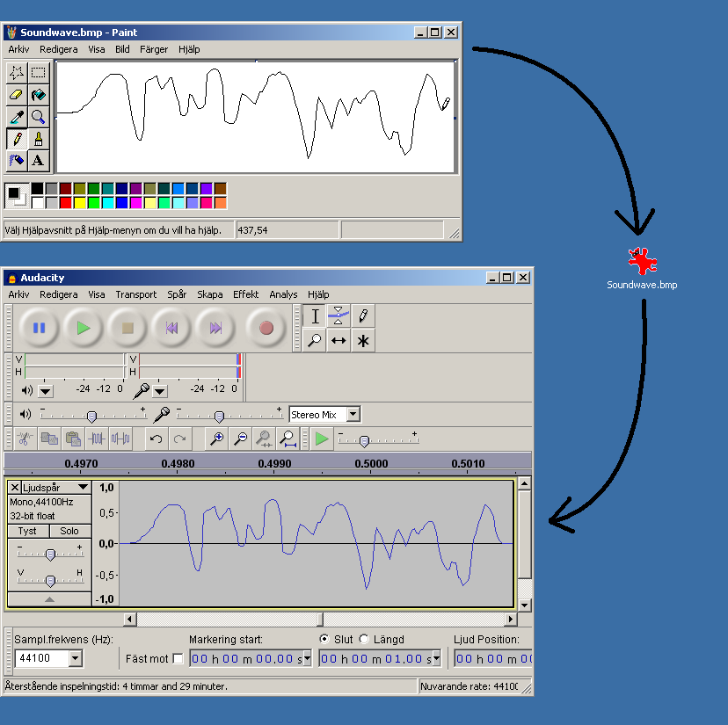Start playback with the green Play button
Viewport: 728px width, 725px height.
(x=84, y=328)
